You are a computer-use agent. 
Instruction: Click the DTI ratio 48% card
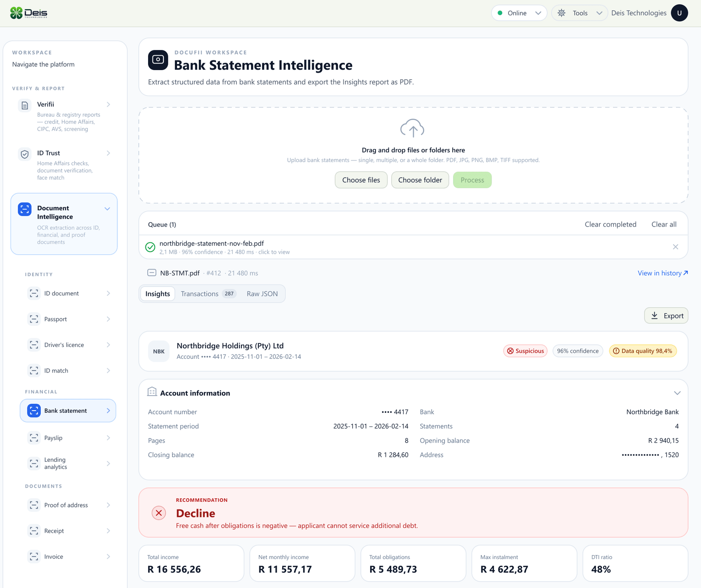pos(635,563)
